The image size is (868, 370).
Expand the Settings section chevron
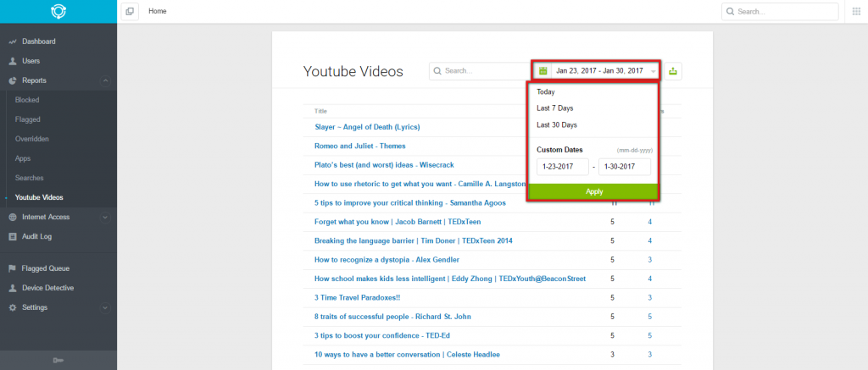pyautogui.click(x=105, y=307)
